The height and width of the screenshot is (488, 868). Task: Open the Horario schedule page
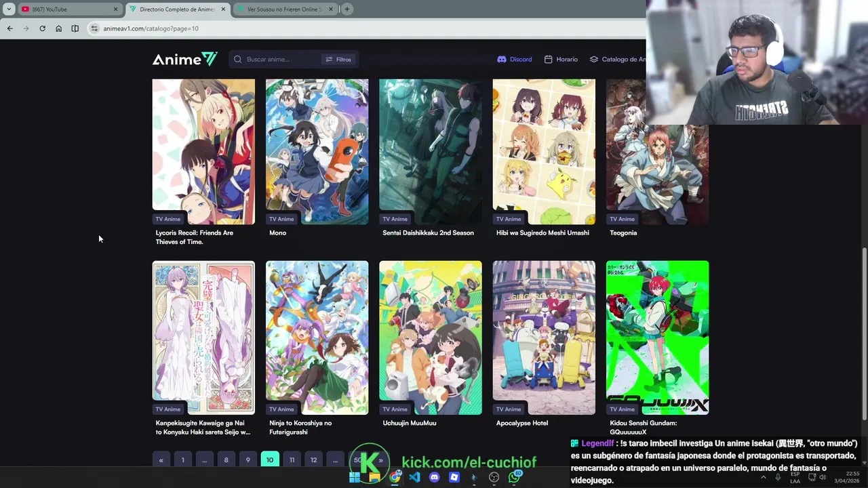point(561,60)
